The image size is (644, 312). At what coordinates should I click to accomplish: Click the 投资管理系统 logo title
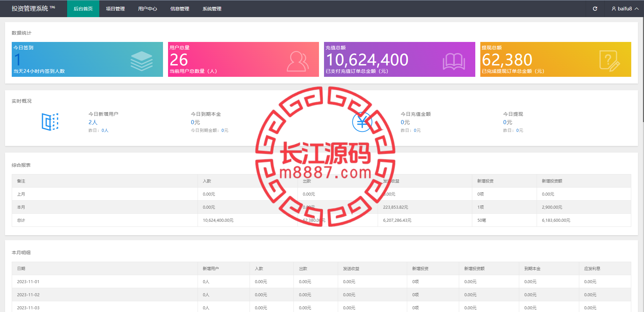pyautogui.click(x=33, y=8)
